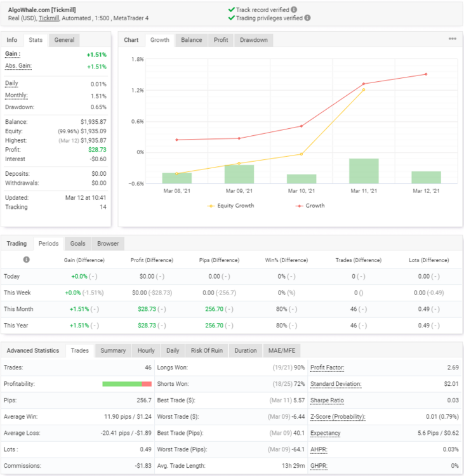Open the MAE/MFE tab
The width and height of the screenshot is (464, 476).
pyautogui.click(x=281, y=350)
